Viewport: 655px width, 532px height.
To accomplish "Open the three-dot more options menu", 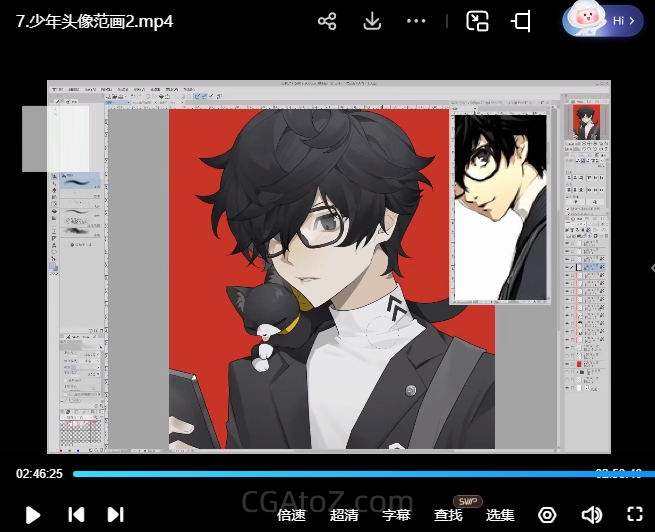I will click(417, 21).
